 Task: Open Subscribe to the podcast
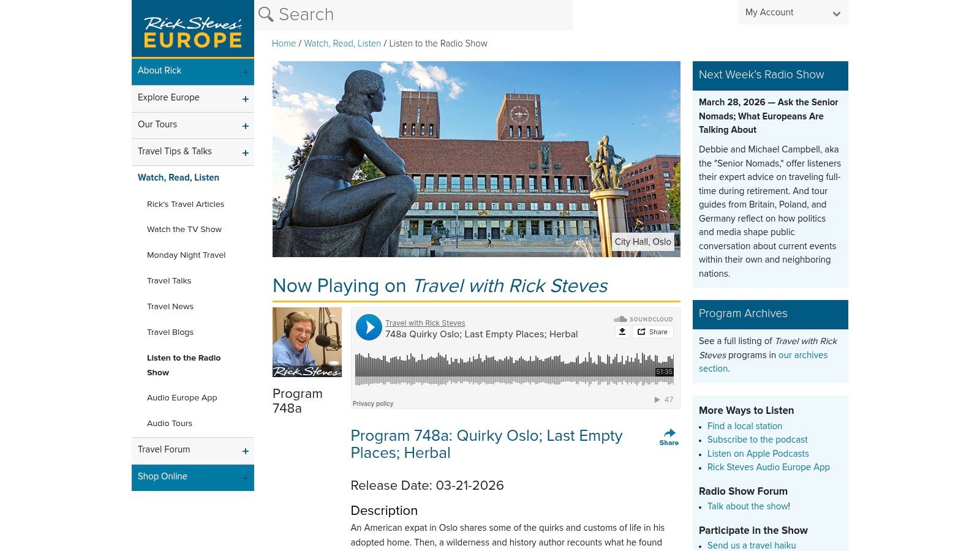point(758,440)
